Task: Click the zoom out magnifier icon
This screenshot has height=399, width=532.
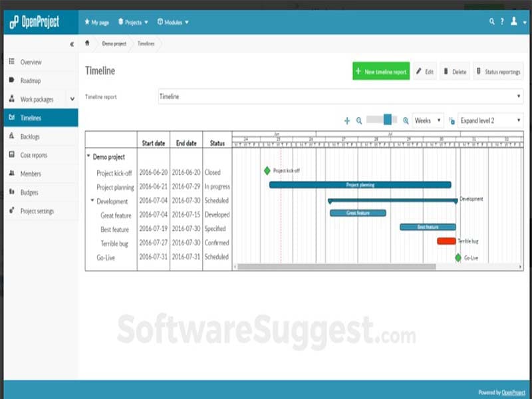Action: coord(359,121)
